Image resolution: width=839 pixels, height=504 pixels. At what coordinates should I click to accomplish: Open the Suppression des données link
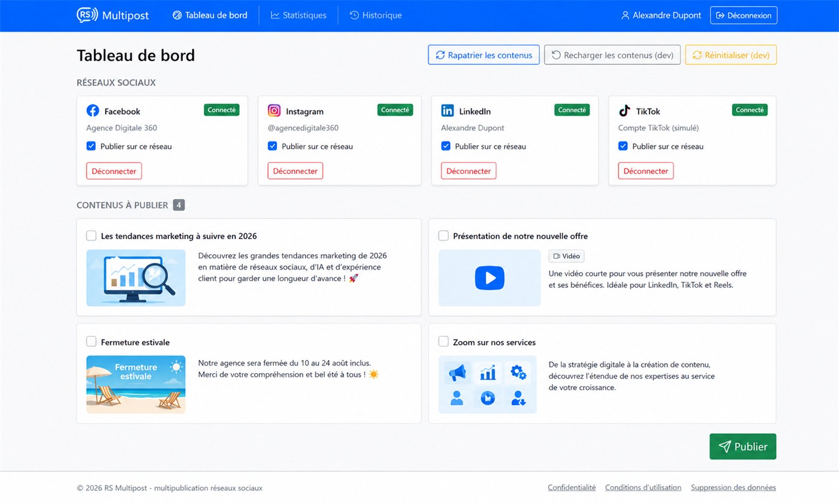(734, 488)
